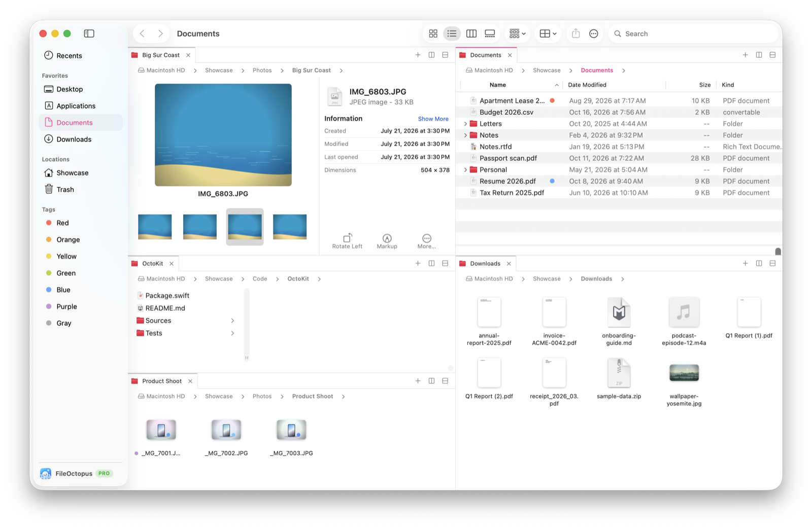812x529 pixels.
Task: Expand the Personal folder
Action: [x=465, y=169]
